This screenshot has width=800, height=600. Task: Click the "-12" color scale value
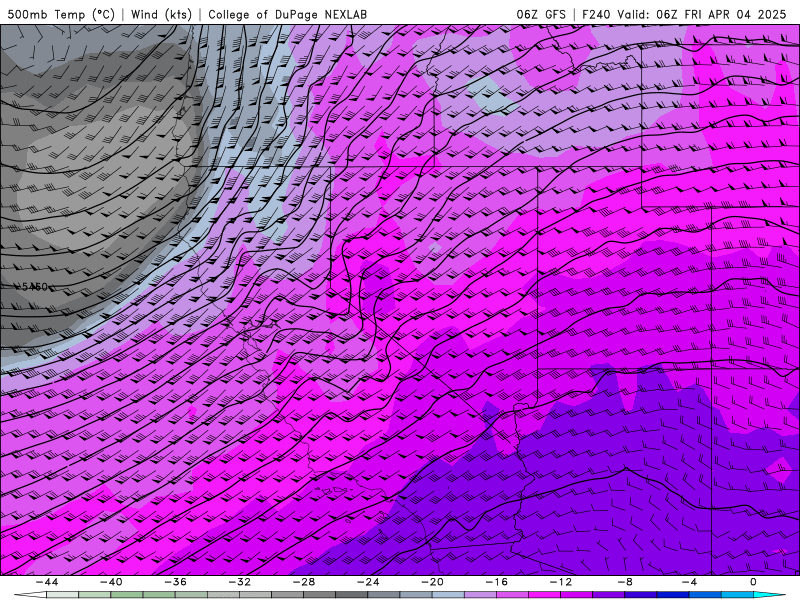click(x=560, y=582)
